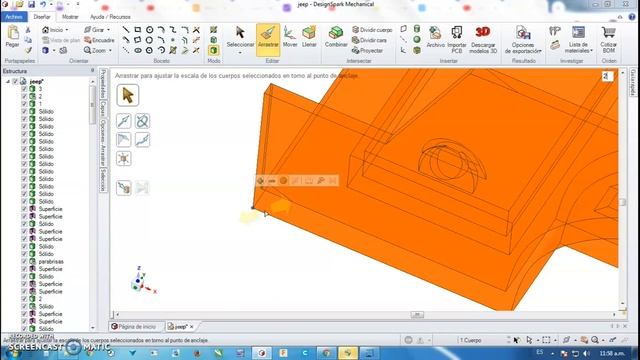Switch to the Diseñar ribbon tab

click(42, 17)
